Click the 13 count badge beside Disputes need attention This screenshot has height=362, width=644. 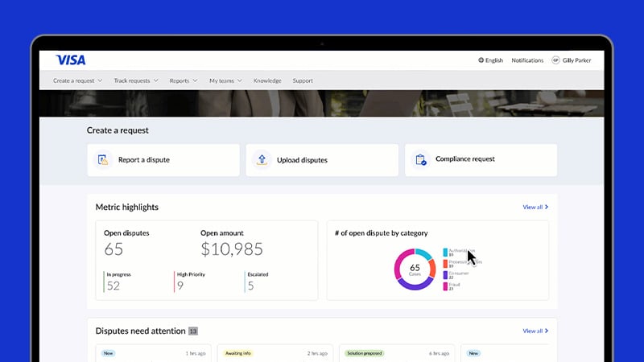click(192, 331)
